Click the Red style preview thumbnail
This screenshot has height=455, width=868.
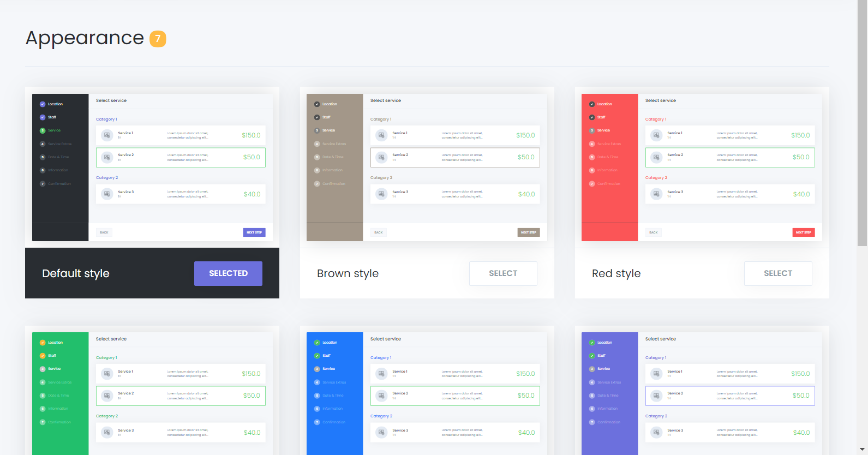[x=702, y=167]
